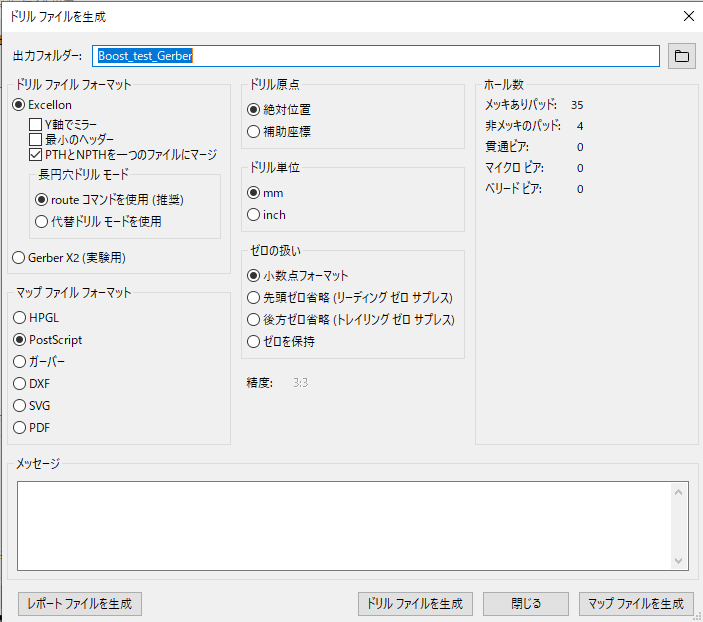Set drill units to inch

[266, 215]
